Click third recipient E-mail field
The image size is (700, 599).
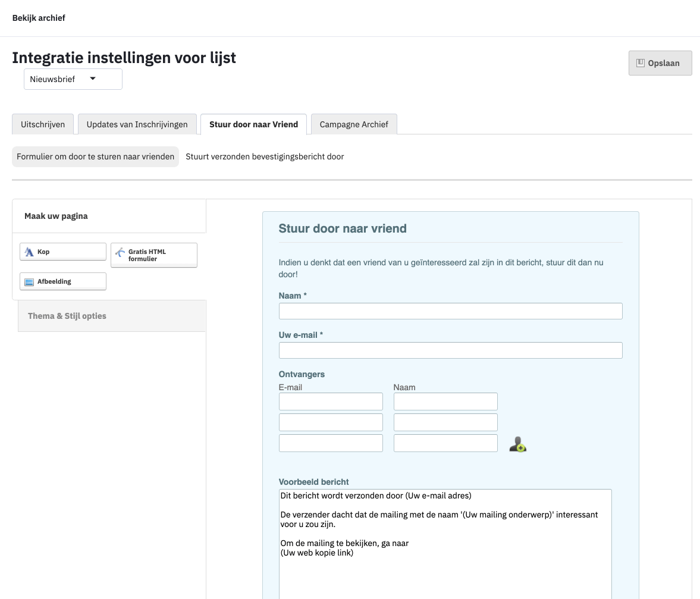click(x=331, y=443)
